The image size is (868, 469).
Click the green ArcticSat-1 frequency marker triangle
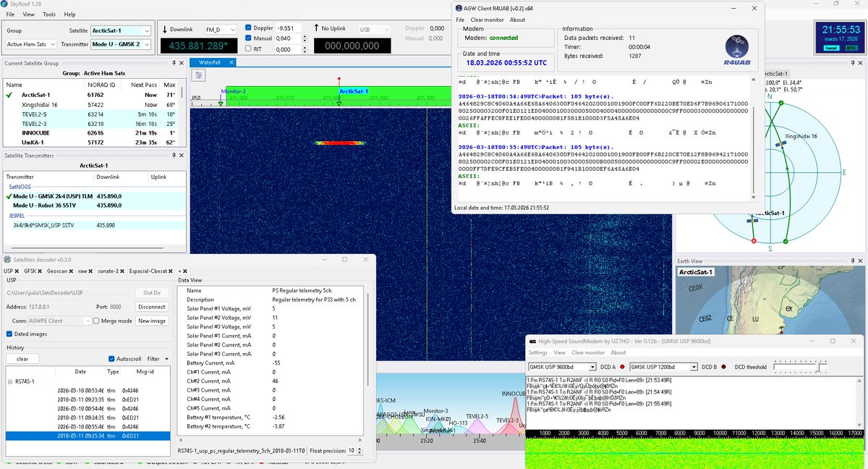tap(339, 103)
